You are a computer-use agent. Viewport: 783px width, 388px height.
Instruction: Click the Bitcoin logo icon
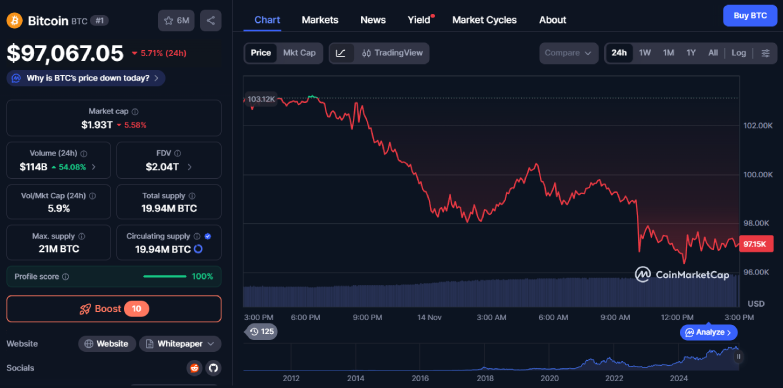click(x=14, y=20)
